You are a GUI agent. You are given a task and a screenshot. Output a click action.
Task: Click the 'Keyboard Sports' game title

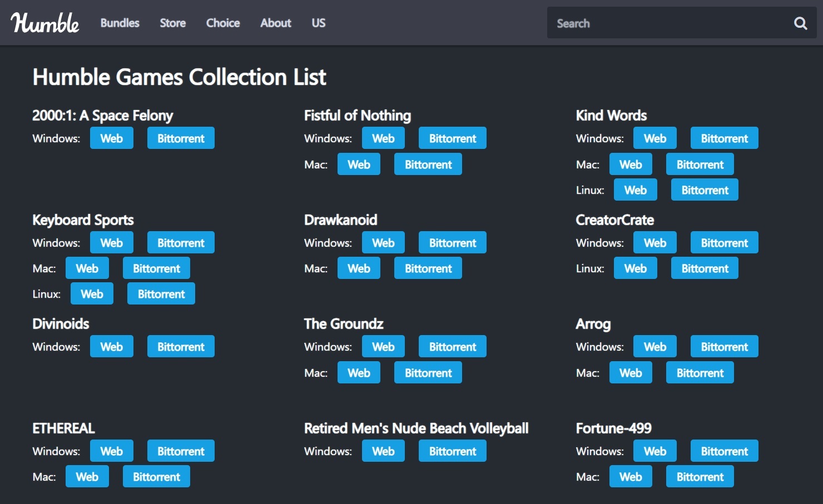(x=83, y=220)
